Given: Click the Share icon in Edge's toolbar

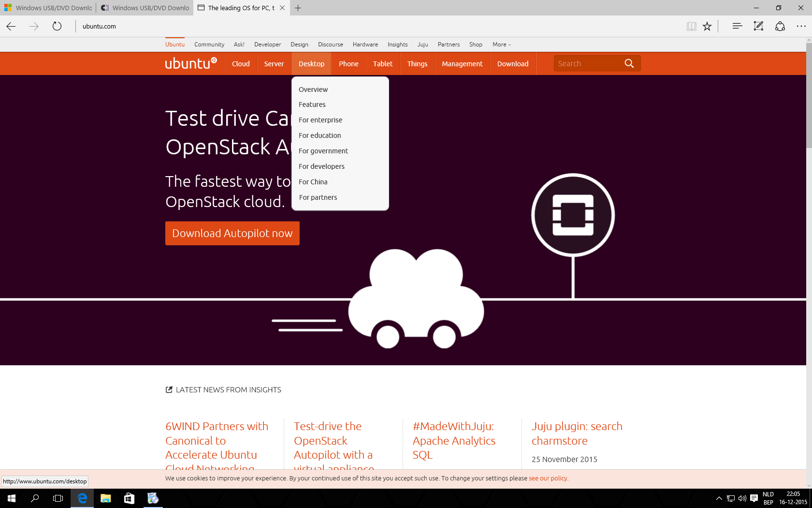Looking at the screenshot, I should [x=781, y=26].
